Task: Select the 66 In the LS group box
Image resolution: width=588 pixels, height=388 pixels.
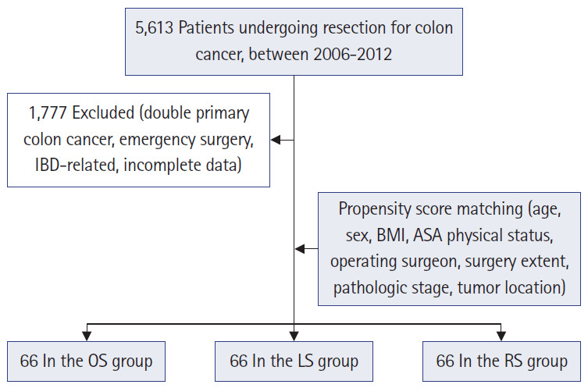Action: click(x=294, y=361)
